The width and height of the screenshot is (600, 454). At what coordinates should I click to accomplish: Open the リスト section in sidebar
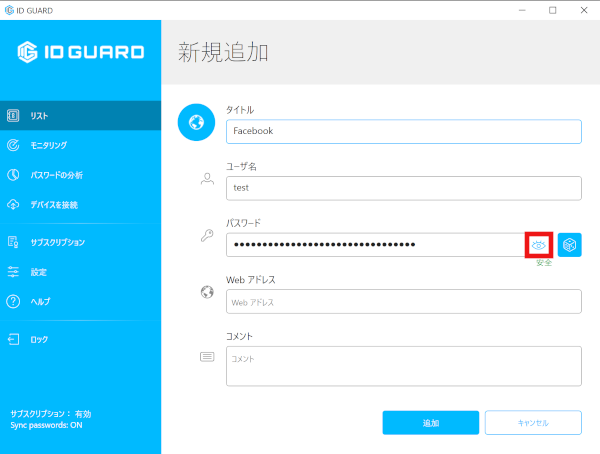click(80, 116)
